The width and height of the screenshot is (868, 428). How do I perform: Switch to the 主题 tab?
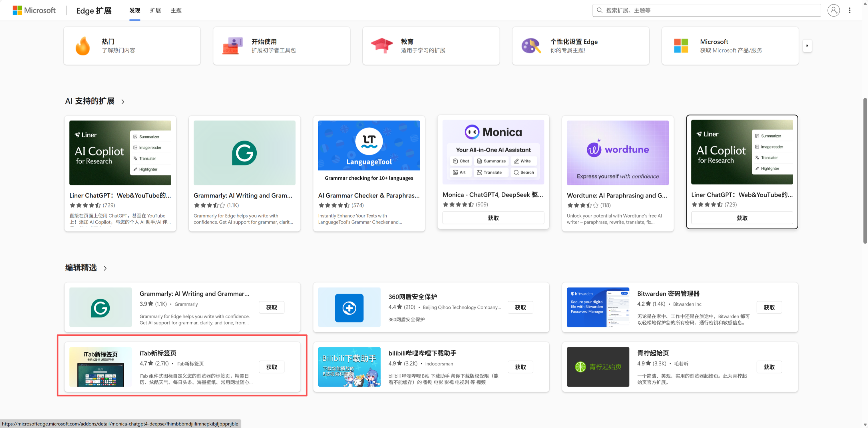pos(176,11)
